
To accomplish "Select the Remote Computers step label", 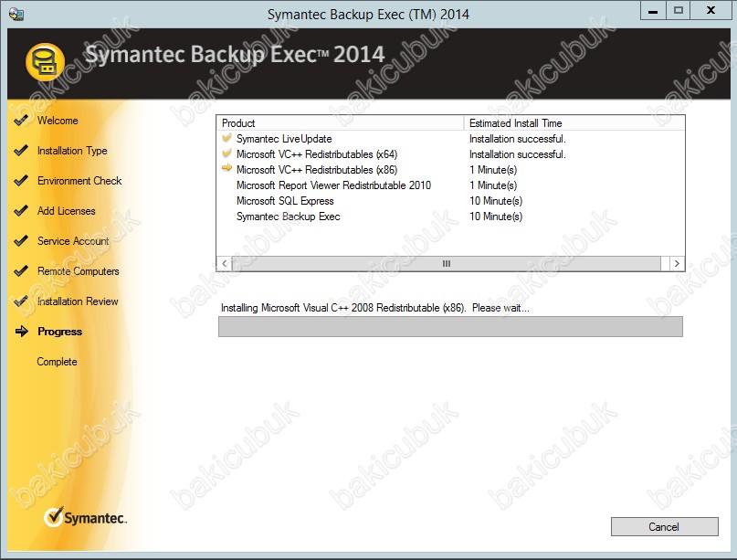I will [78, 271].
